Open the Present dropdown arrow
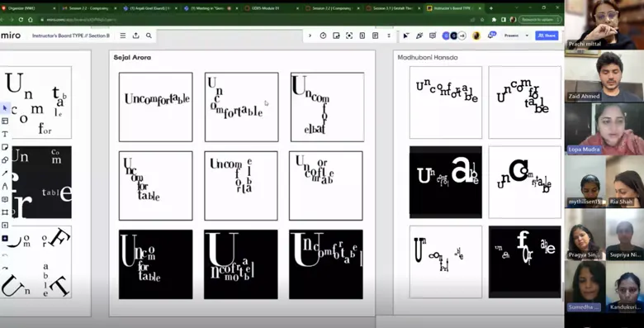The image size is (644, 328). (527, 36)
